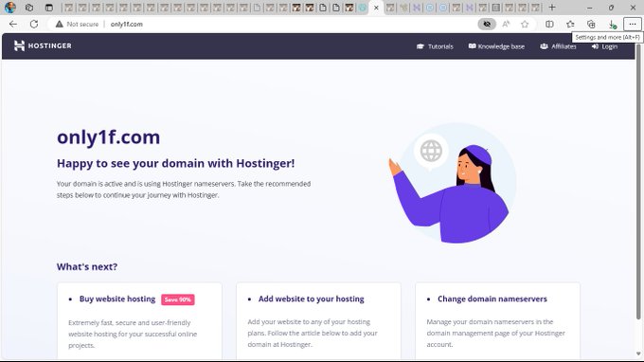Viewport: 644px width, 362px height.
Task: Open the Knowledge base link
Action: pyautogui.click(x=496, y=46)
